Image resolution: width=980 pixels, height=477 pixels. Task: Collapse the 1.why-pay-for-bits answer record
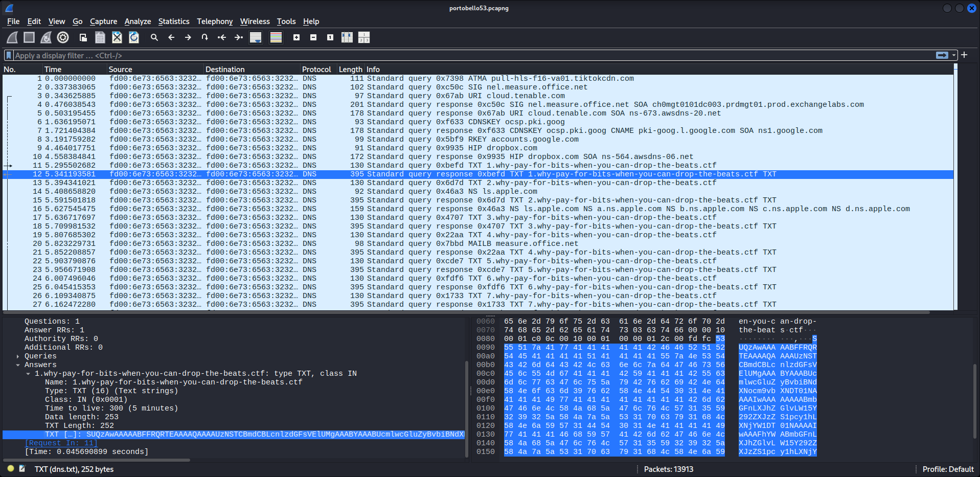tap(28, 374)
